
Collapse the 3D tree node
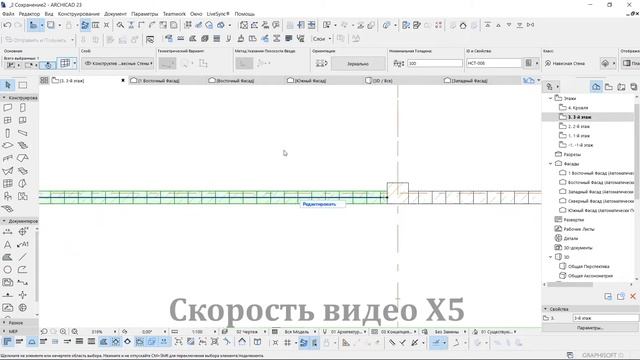(550, 257)
